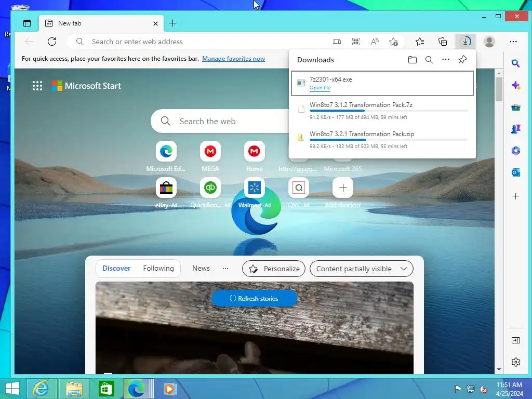Click the muted volume tray icon
This screenshot has width=532, height=399.
[483, 390]
